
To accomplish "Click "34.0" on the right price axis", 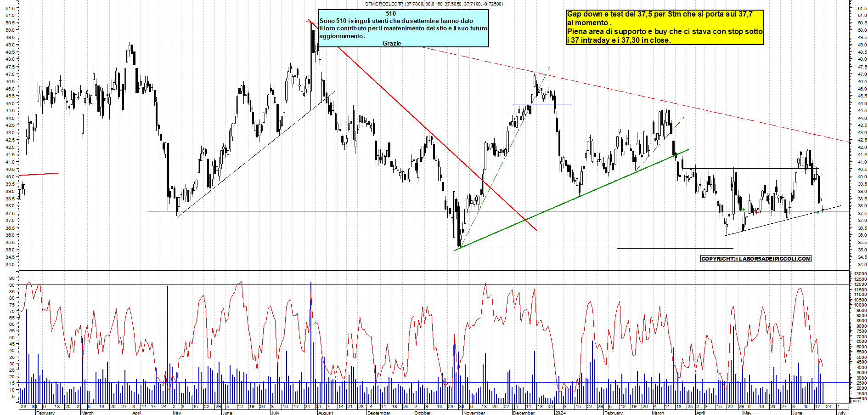I will coord(862,265).
